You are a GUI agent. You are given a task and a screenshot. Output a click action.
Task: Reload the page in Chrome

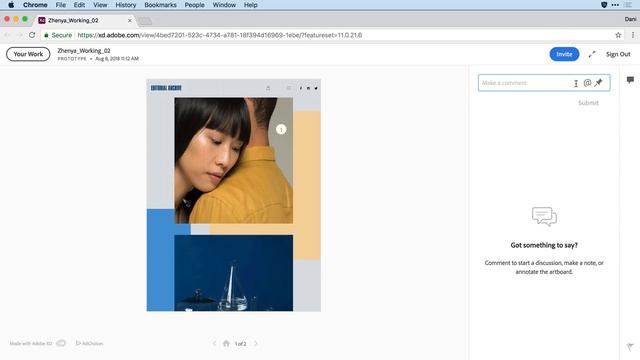(x=32, y=35)
